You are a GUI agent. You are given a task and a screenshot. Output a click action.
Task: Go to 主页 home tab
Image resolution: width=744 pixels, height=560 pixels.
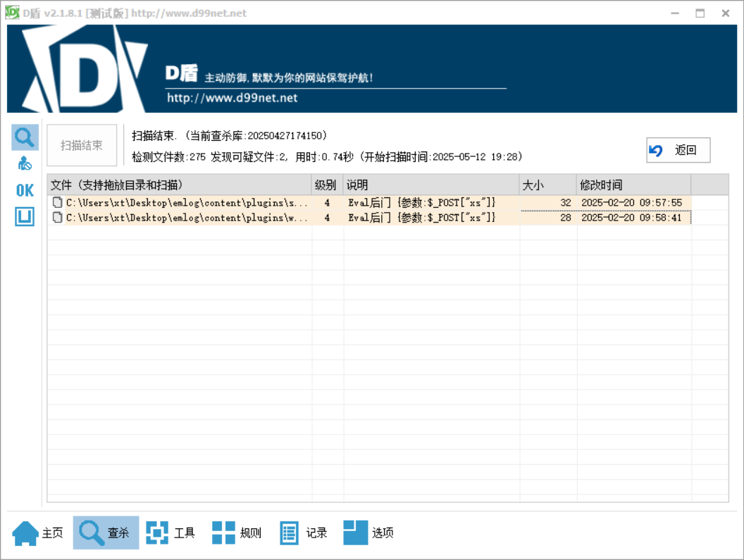point(38,533)
